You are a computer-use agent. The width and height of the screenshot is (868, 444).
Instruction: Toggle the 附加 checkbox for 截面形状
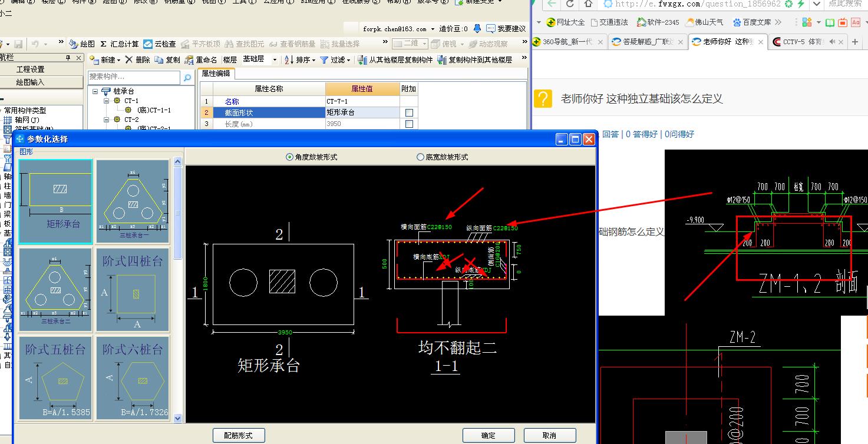tap(409, 112)
